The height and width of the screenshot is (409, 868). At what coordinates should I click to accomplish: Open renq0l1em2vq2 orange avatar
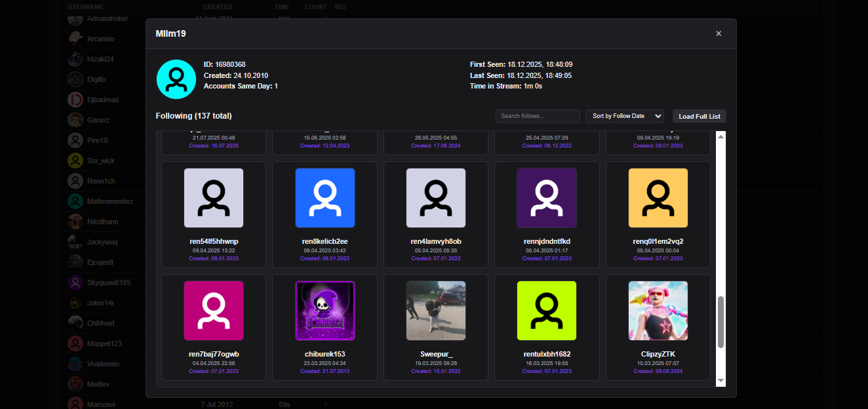(658, 198)
